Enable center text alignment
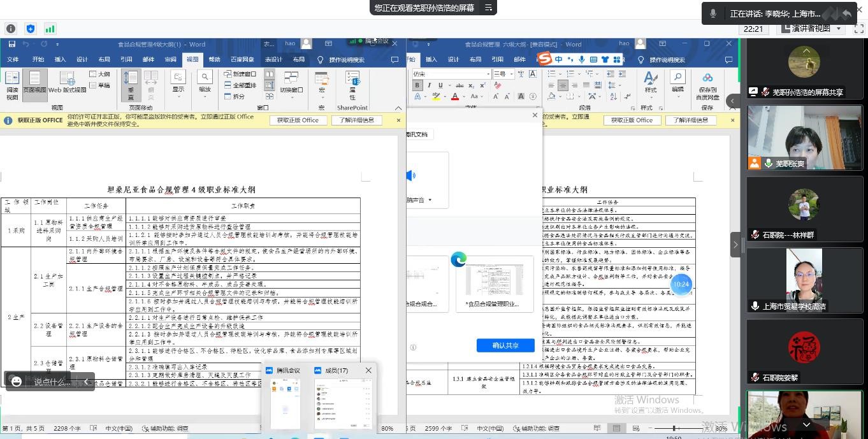The height and width of the screenshot is (439, 868). click(x=563, y=85)
